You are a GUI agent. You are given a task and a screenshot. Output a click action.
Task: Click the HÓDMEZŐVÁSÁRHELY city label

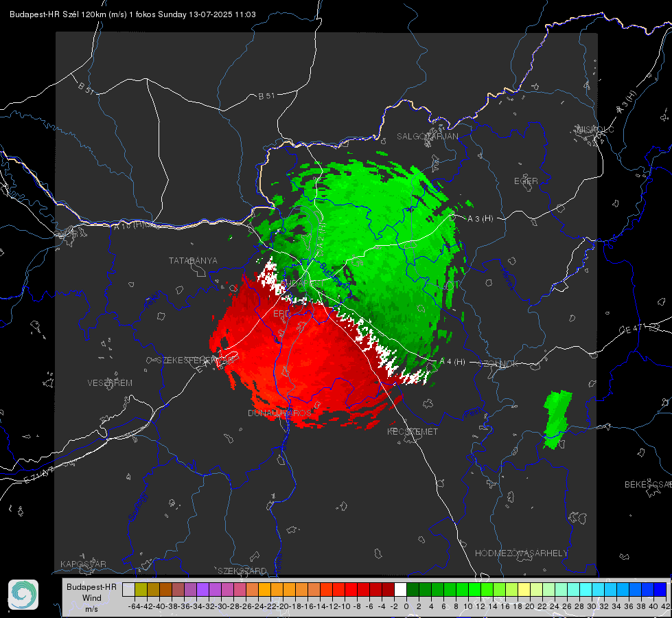(521, 553)
